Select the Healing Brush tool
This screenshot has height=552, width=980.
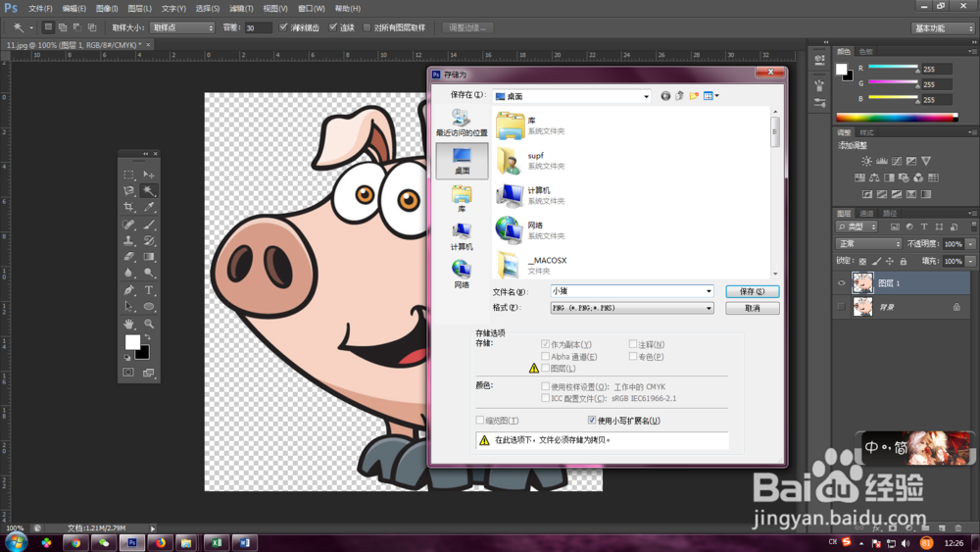(128, 225)
